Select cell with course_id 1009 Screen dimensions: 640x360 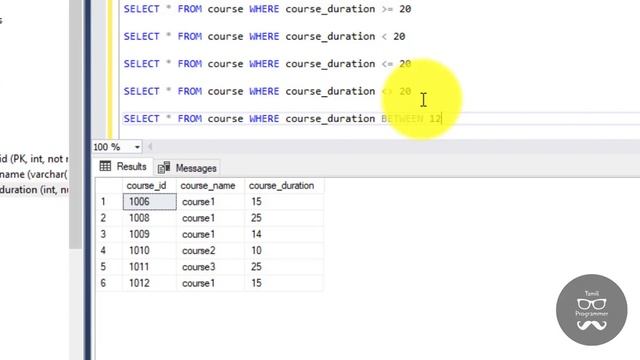[x=149, y=234]
